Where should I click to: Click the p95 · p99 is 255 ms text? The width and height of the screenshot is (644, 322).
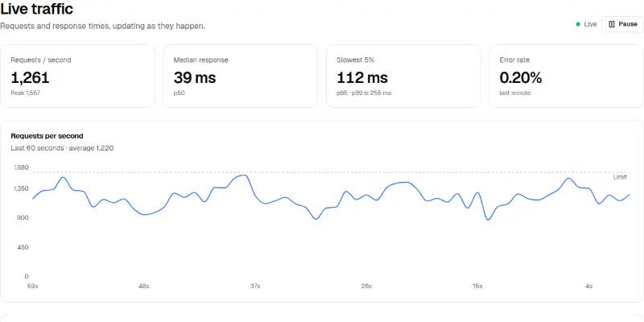[x=364, y=93]
